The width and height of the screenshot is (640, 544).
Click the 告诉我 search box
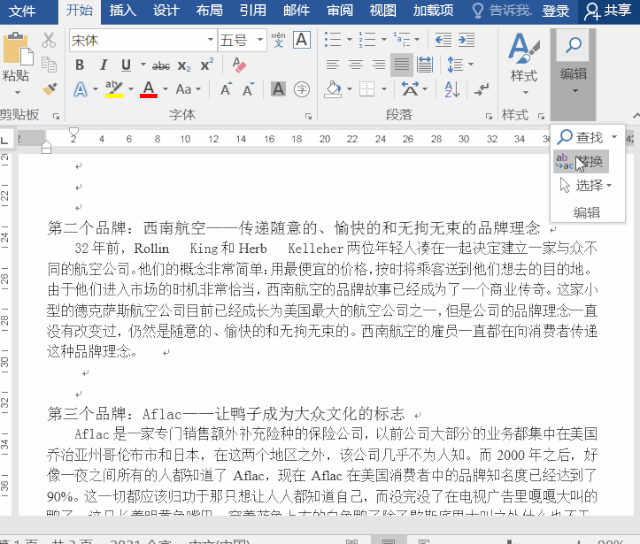point(502,11)
